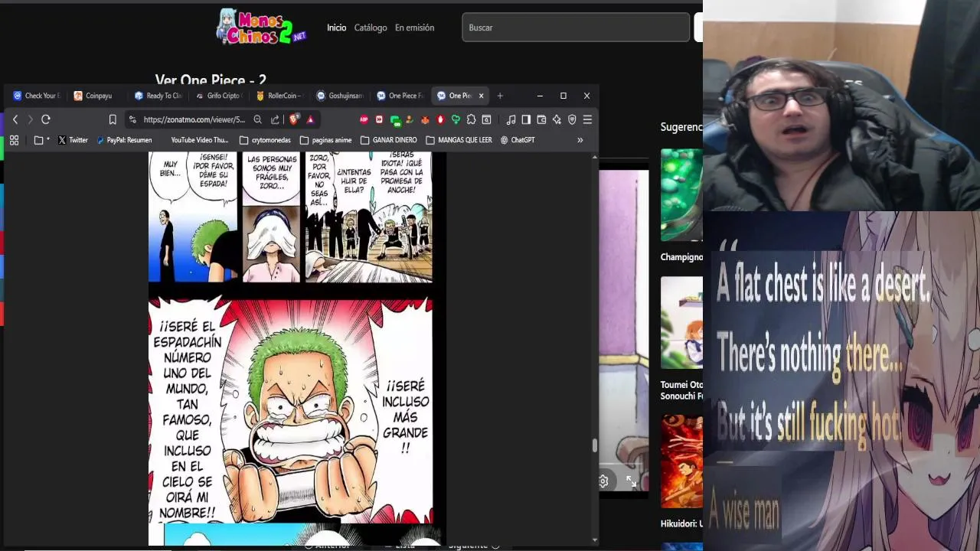Viewport: 980px width, 551px height.
Task: Open the MANGAS QUE LEER bookmark folder
Action: pyautogui.click(x=459, y=140)
